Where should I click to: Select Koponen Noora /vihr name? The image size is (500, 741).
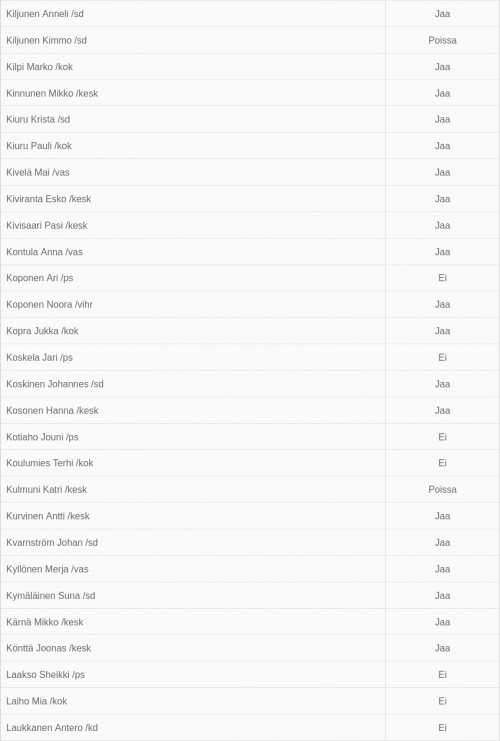pyautogui.click(x=49, y=304)
